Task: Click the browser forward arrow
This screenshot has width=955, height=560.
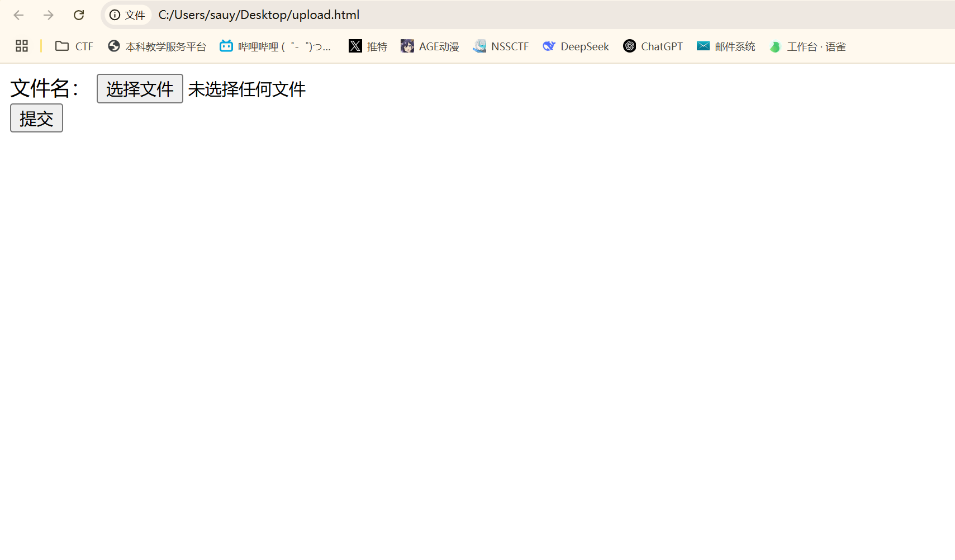Action: pyautogui.click(x=49, y=15)
